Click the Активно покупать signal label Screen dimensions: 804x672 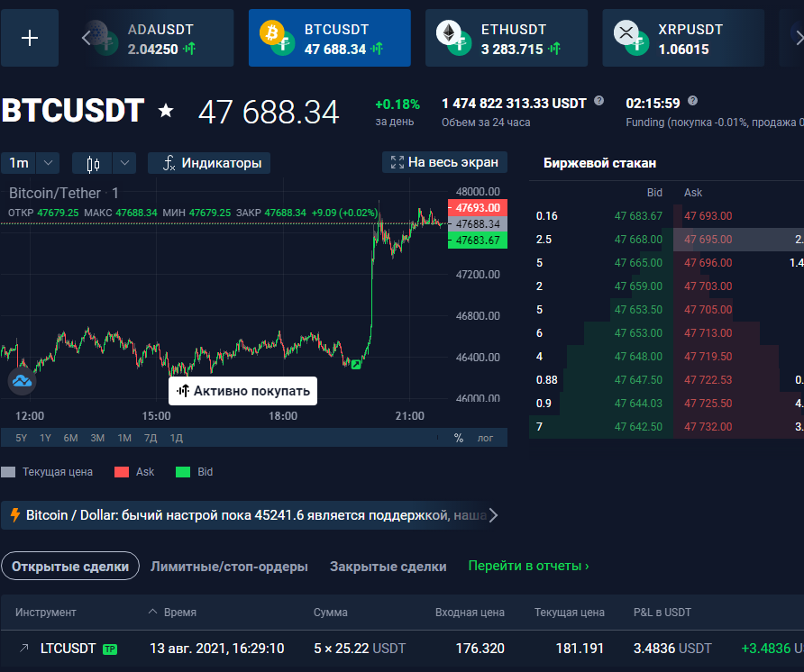coord(242,391)
